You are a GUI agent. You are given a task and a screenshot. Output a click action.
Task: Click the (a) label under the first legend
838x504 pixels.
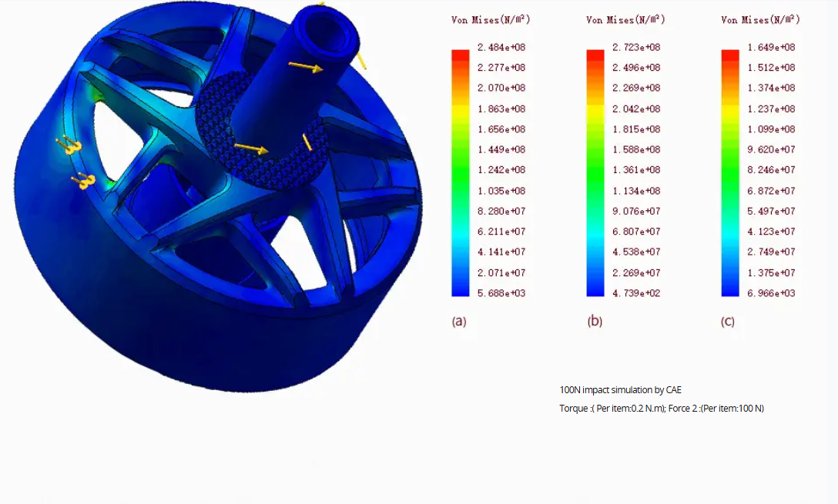coord(458,322)
